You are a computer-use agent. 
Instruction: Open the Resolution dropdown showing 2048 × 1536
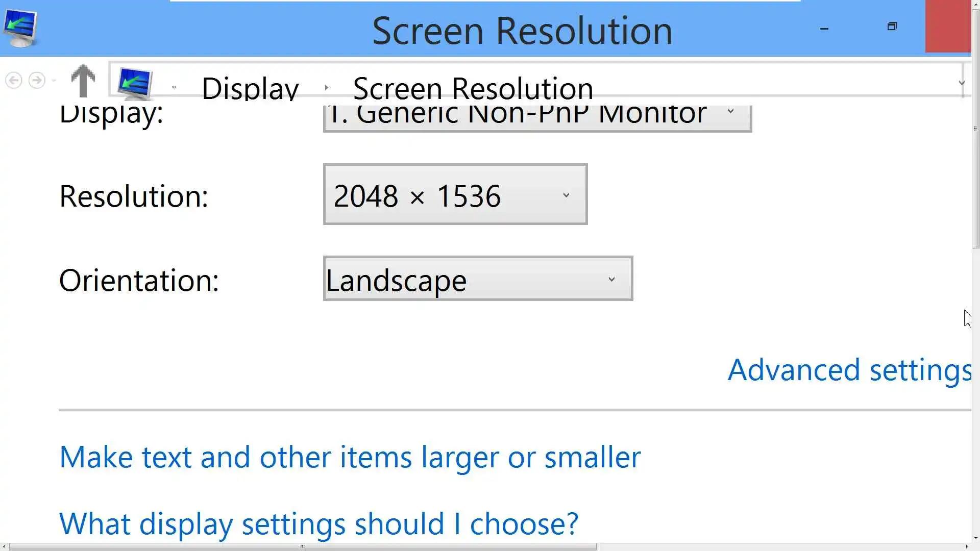(455, 194)
